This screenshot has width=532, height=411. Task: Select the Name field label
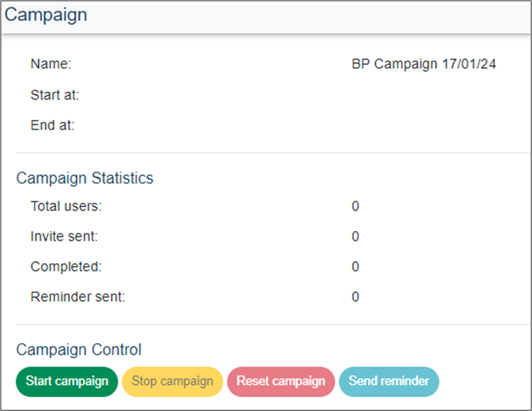[x=51, y=64]
